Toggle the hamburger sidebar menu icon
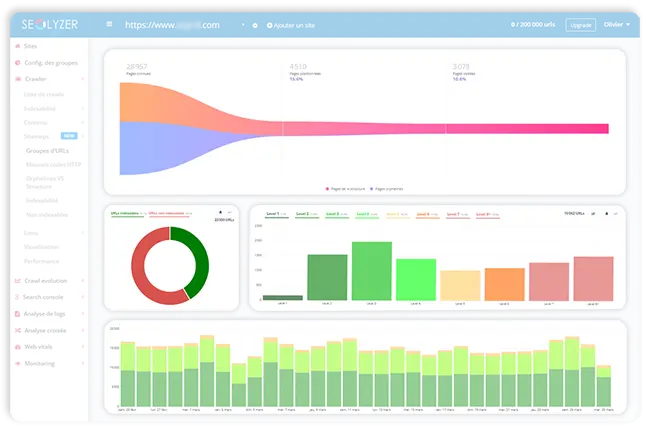 tap(109, 24)
